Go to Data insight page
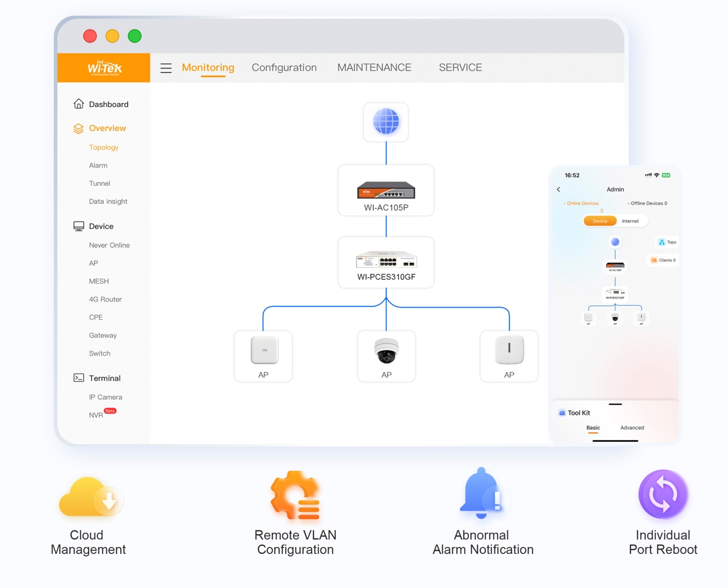The image size is (728, 588). coord(108,201)
